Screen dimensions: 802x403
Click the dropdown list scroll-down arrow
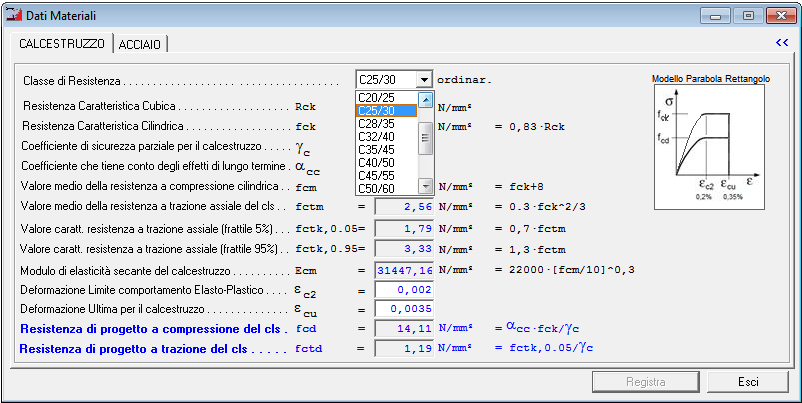coord(426,187)
